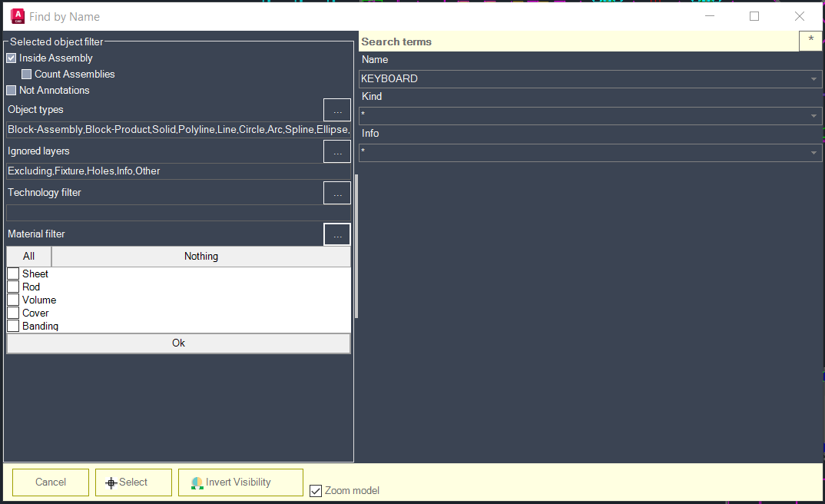The width and height of the screenshot is (825, 504).
Task: Open Technology filter browse button
Action: (x=337, y=193)
